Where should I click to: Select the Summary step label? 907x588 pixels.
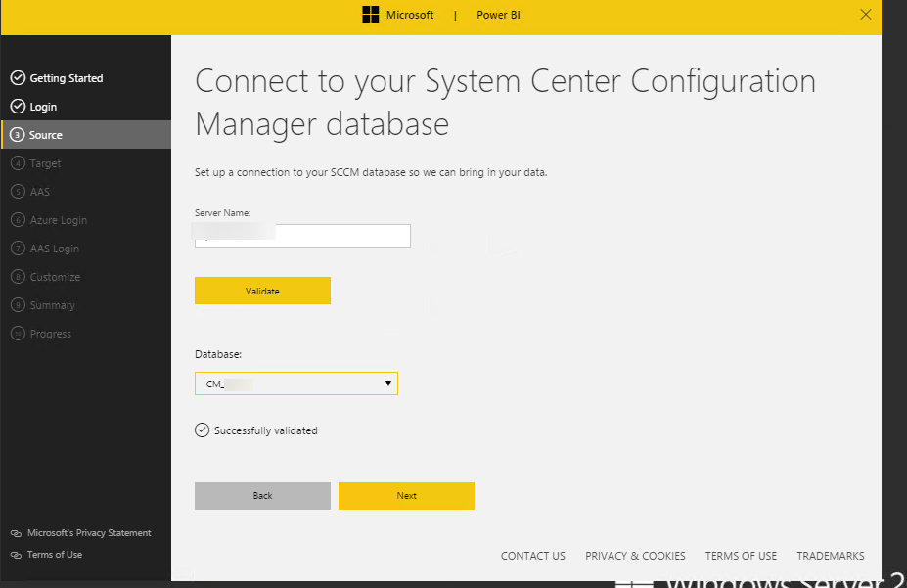coord(53,305)
